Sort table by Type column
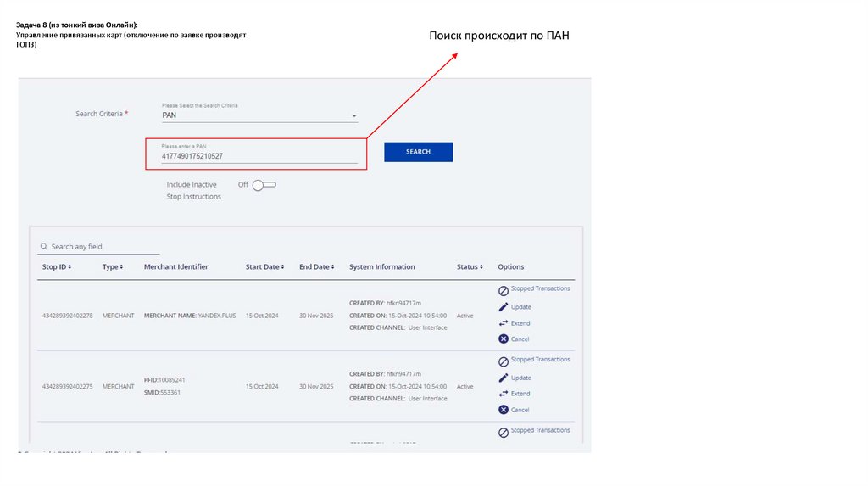 tap(113, 267)
